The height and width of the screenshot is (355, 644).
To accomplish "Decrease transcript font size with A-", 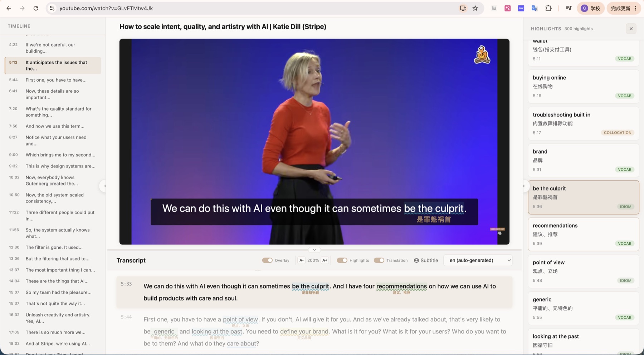I will coord(302,260).
